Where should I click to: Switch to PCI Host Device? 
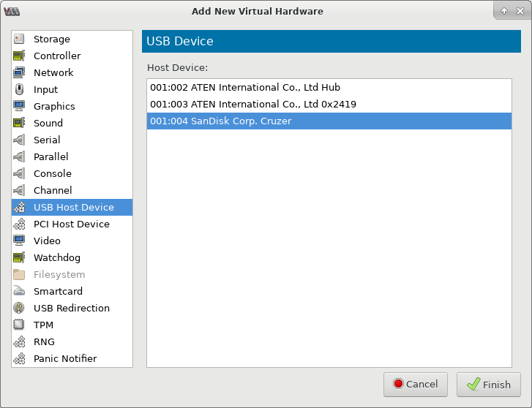[x=72, y=224]
